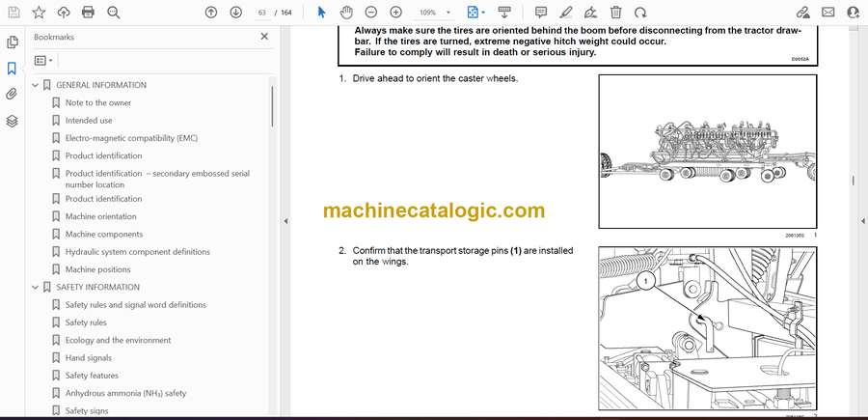Click the bookmarks panel scrollbar
868x420 pixels.
pos(272,106)
